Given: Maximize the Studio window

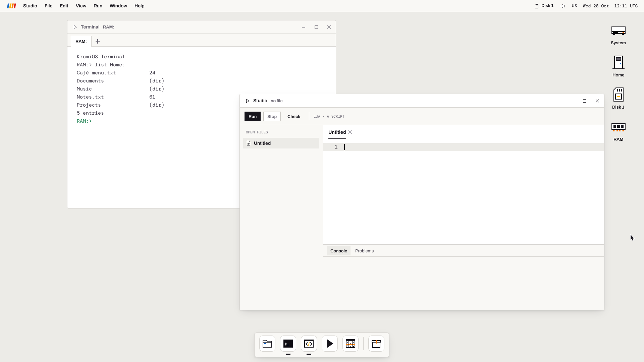Looking at the screenshot, I should [585, 101].
